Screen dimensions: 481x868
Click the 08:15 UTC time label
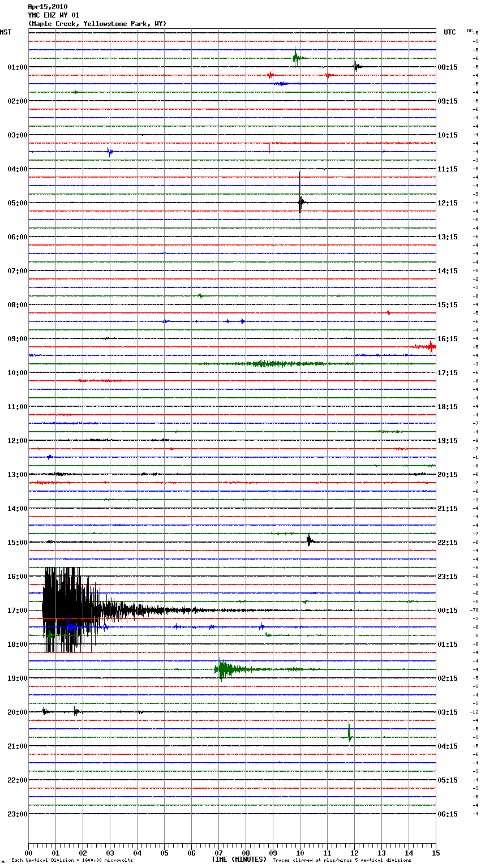[448, 67]
